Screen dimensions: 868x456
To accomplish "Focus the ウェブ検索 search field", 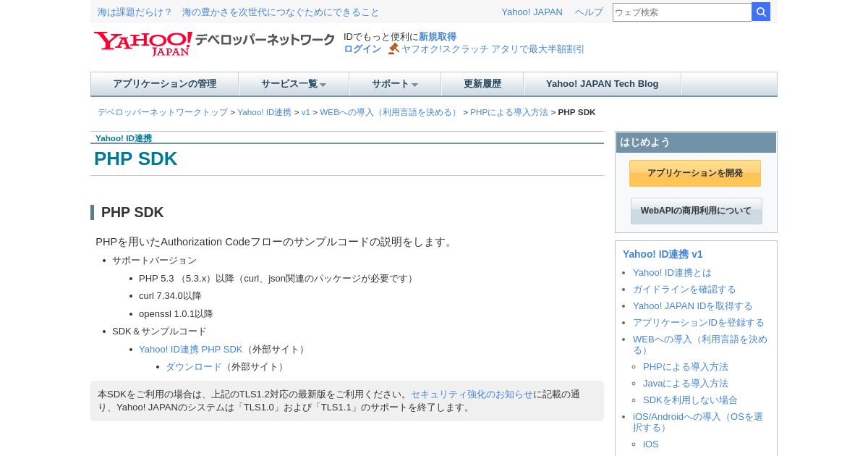I will [682, 12].
